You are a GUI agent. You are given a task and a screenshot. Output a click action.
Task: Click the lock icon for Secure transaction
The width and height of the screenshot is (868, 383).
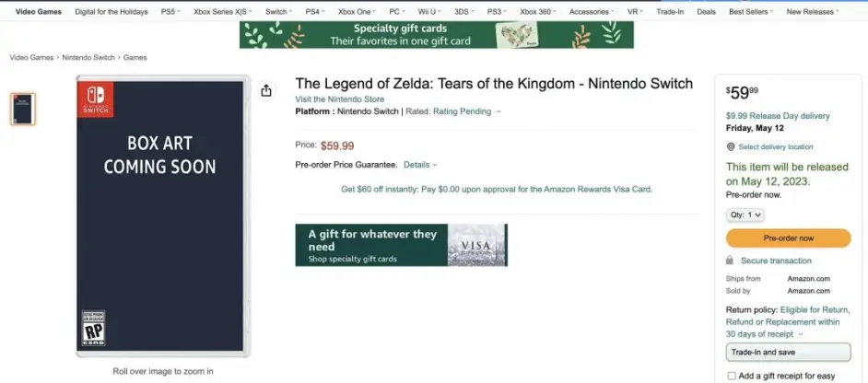point(731,261)
